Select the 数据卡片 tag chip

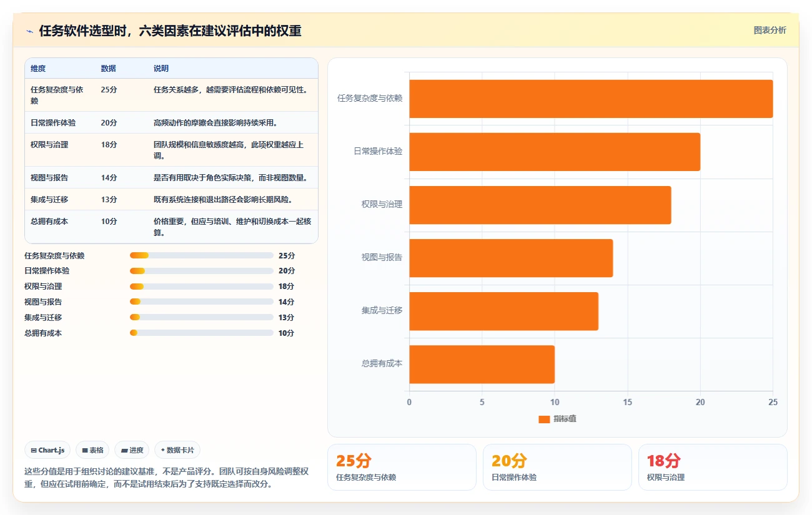(177, 450)
